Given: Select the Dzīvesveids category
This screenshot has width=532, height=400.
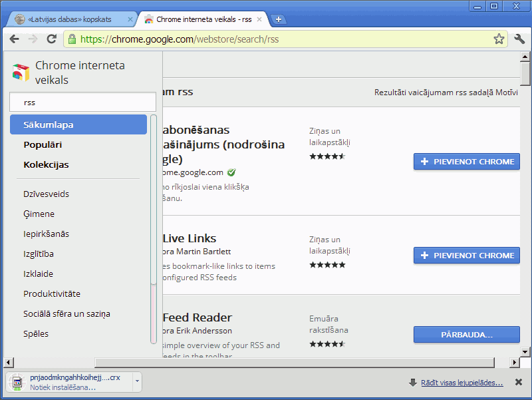Looking at the screenshot, I should click(46, 194).
